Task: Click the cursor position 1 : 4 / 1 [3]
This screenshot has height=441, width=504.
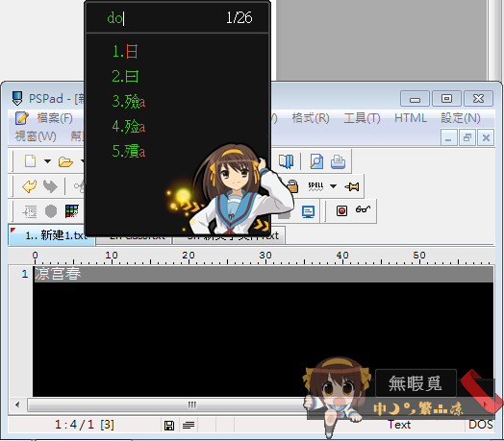Action: pyautogui.click(x=85, y=425)
